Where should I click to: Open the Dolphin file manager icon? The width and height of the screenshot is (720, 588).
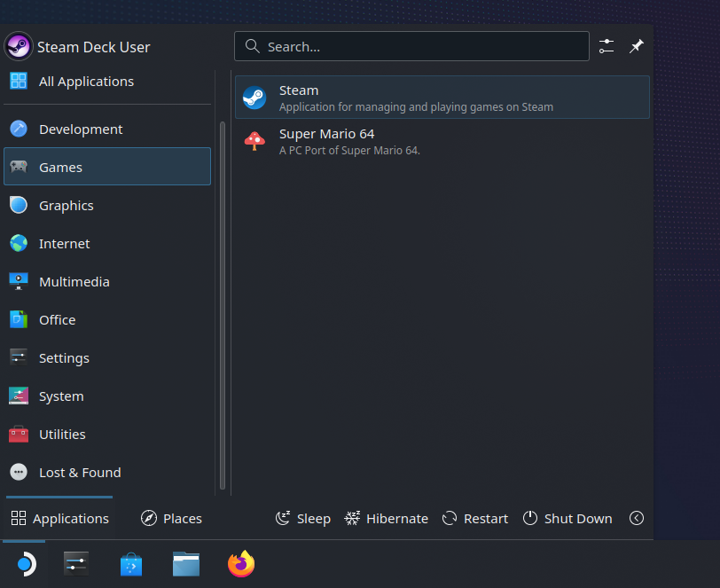click(185, 563)
